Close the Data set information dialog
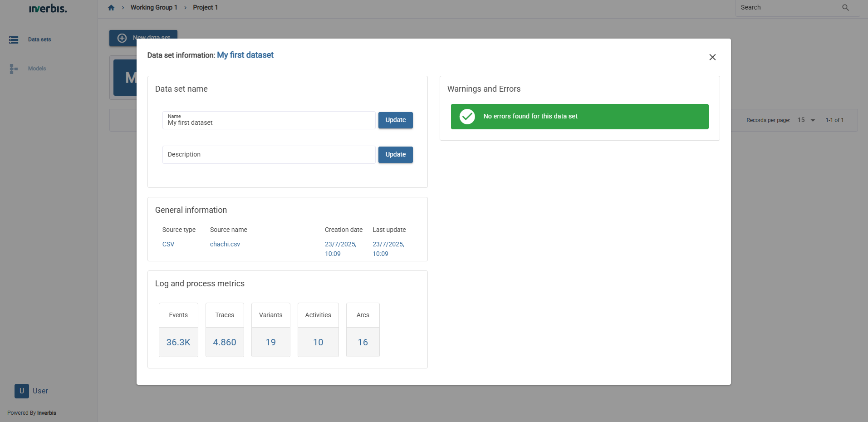The width and height of the screenshot is (868, 422). (x=712, y=57)
